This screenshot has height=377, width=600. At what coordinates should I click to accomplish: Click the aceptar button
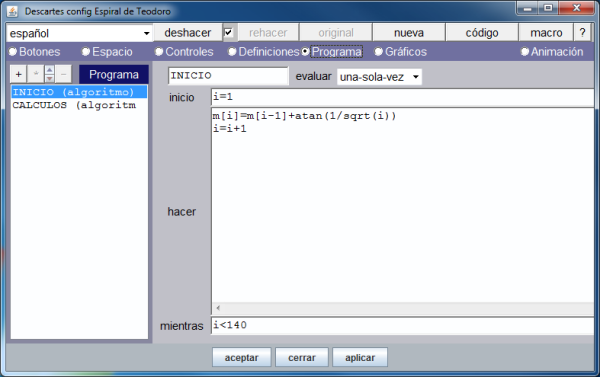pyautogui.click(x=241, y=357)
